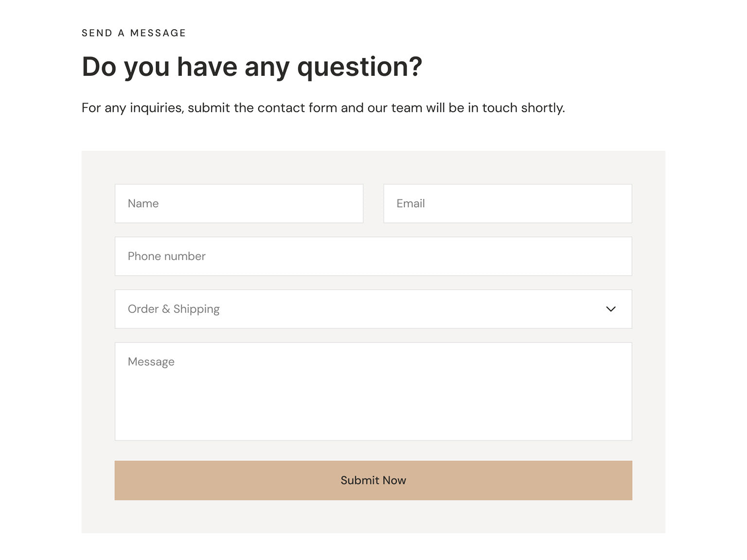This screenshot has height=560, width=747.
Task: Click the 'SEND A MESSAGE' eyebrow label
Action: click(x=134, y=33)
